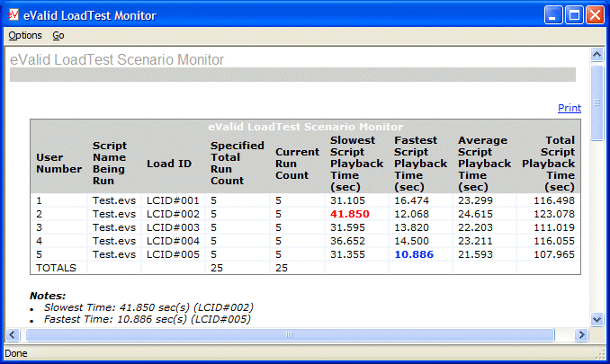This screenshot has height=364, width=610.
Task: Click the horizontal scrollbar thumb
Action: pos(290,334)
